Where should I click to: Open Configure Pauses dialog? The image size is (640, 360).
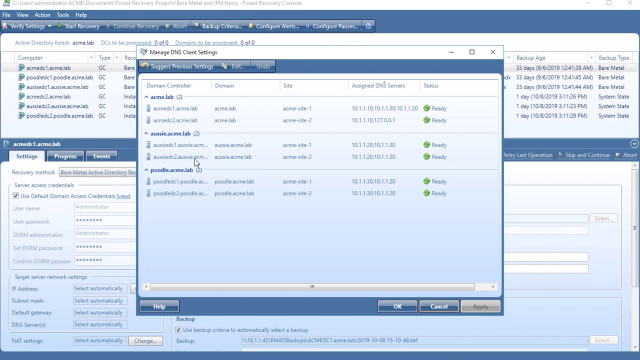coord(331,26)
